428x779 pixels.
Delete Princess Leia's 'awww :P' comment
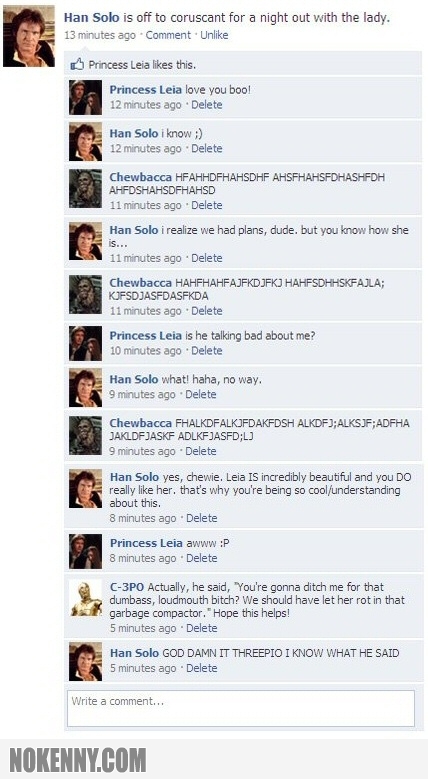(x=202, y=558)
